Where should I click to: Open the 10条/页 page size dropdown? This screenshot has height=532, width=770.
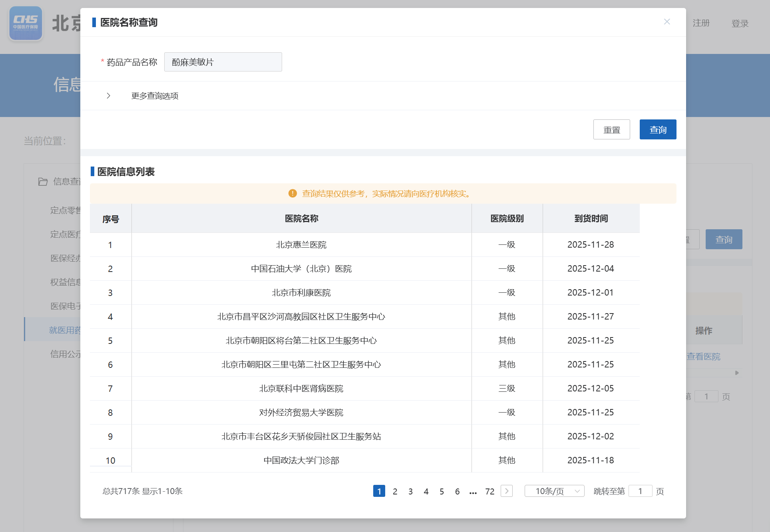[x=554, y=491]
